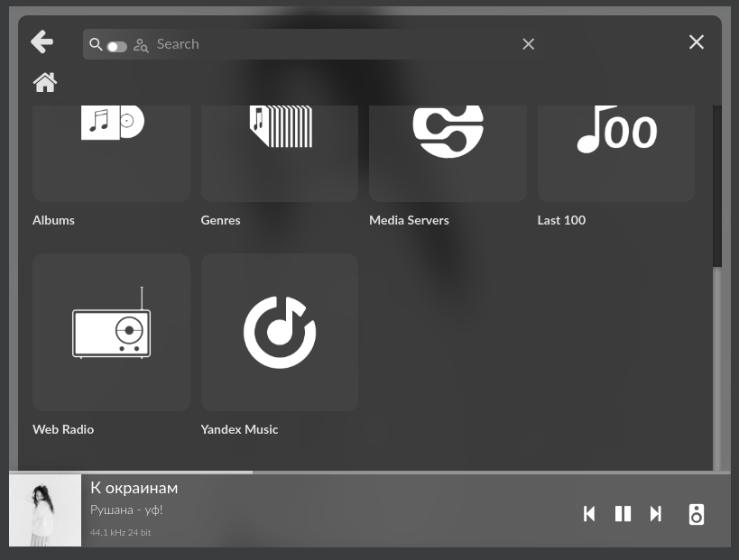This screenshot has height=560, width=739.
Task: Click the Last 100 label
Action: pos(561,220)
